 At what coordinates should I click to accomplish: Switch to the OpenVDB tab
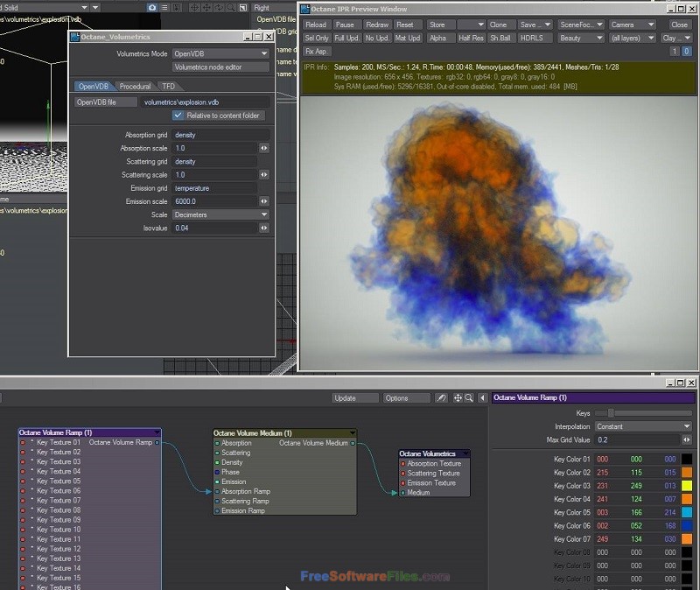click(94, 86)
